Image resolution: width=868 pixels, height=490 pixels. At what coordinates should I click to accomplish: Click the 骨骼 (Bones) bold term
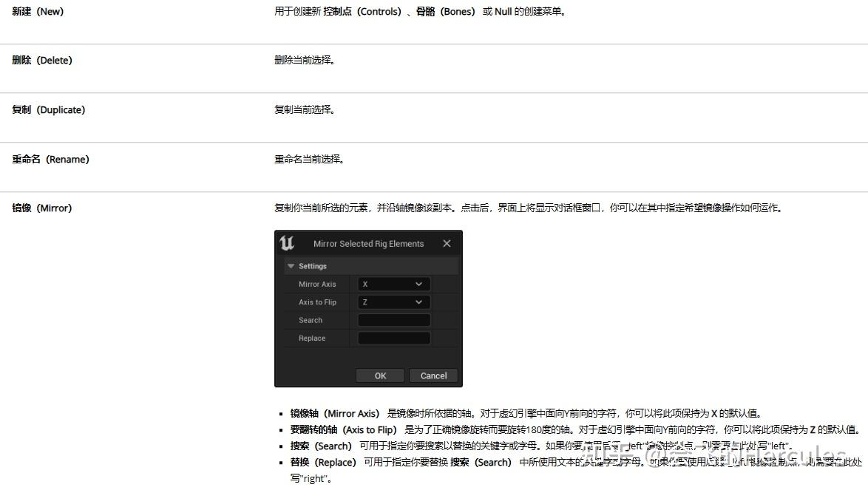pos(446,12)
